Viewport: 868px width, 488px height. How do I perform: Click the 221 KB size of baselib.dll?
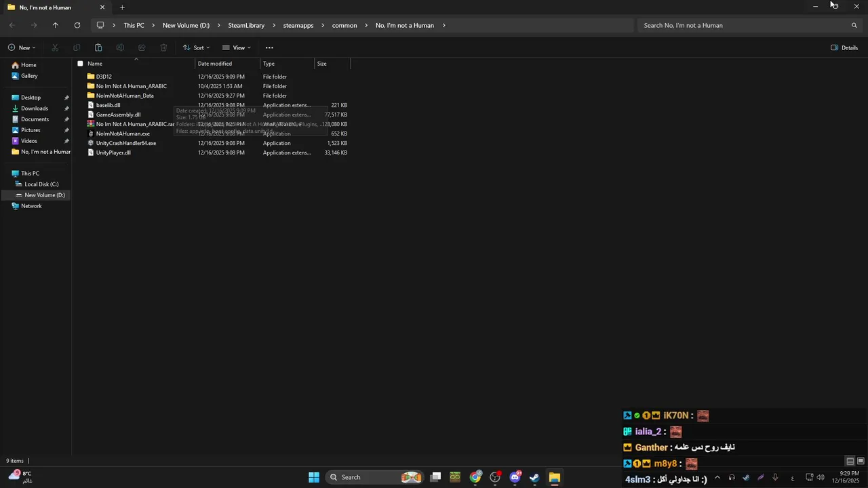pos(339,105)
